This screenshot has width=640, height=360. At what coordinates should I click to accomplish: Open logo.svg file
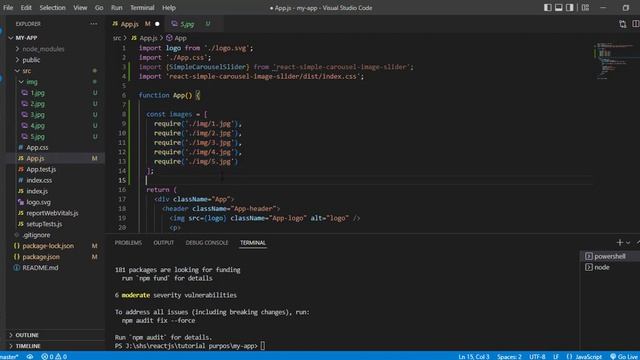point(38,202)
